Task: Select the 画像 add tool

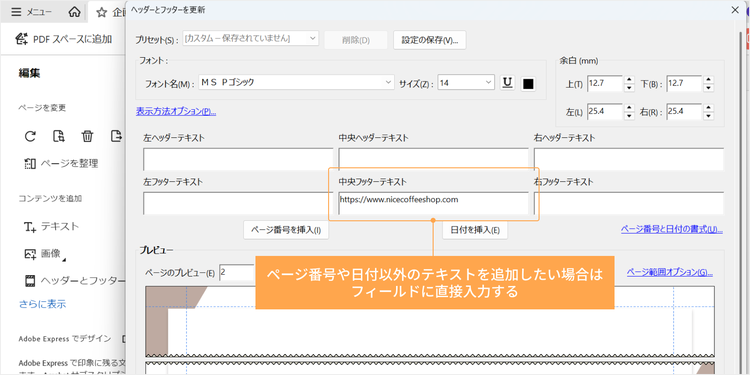Action: pos(45,254)
